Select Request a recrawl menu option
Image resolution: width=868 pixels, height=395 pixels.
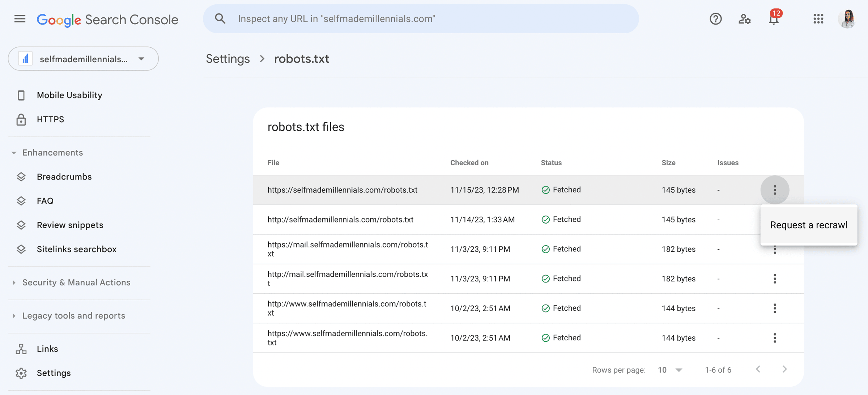coord(809,225)
